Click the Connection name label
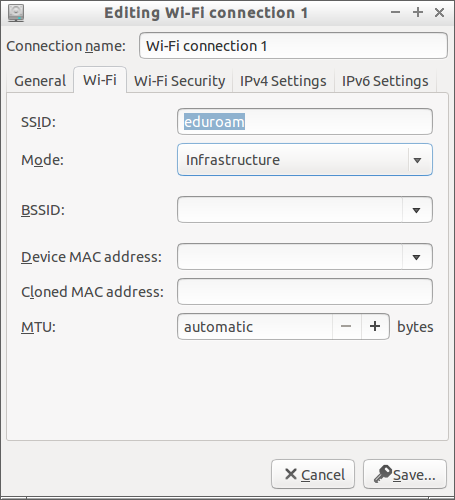The image size is (455, 500). coord(66,46)
